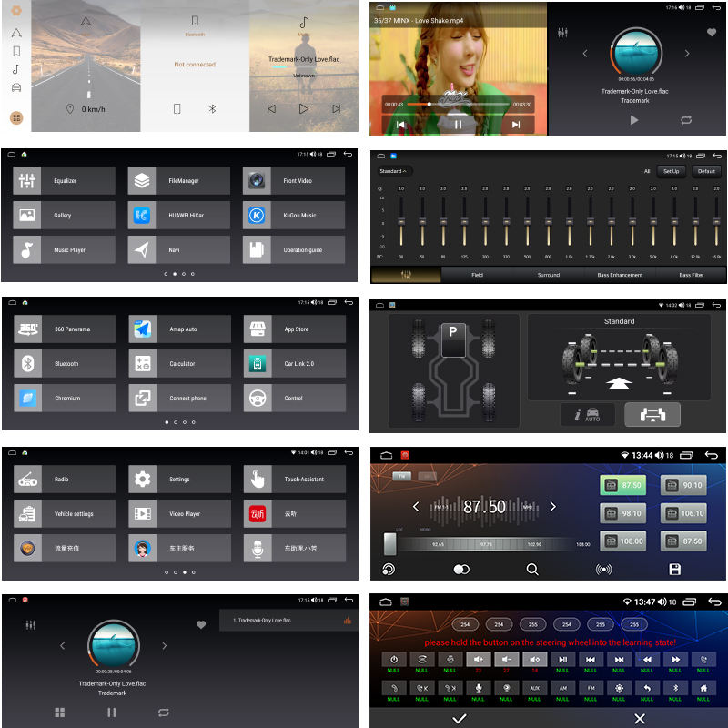The image size is (728, 728).
Task: Open the Bass Filter tab
Action: (691, 275)
